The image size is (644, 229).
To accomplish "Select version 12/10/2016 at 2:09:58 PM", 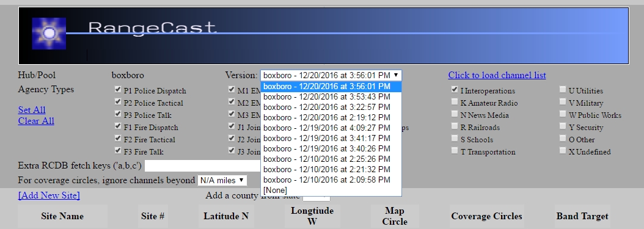I will click(331, 180).
